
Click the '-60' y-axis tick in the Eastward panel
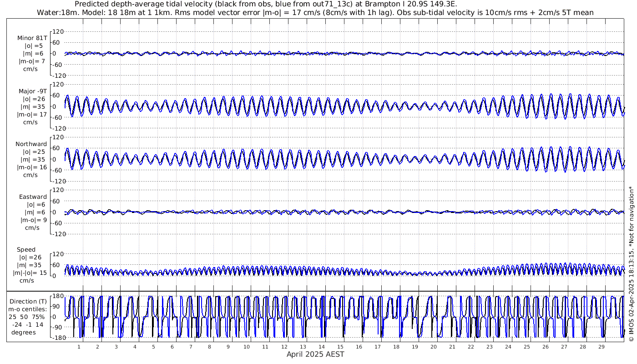(58, 223)
